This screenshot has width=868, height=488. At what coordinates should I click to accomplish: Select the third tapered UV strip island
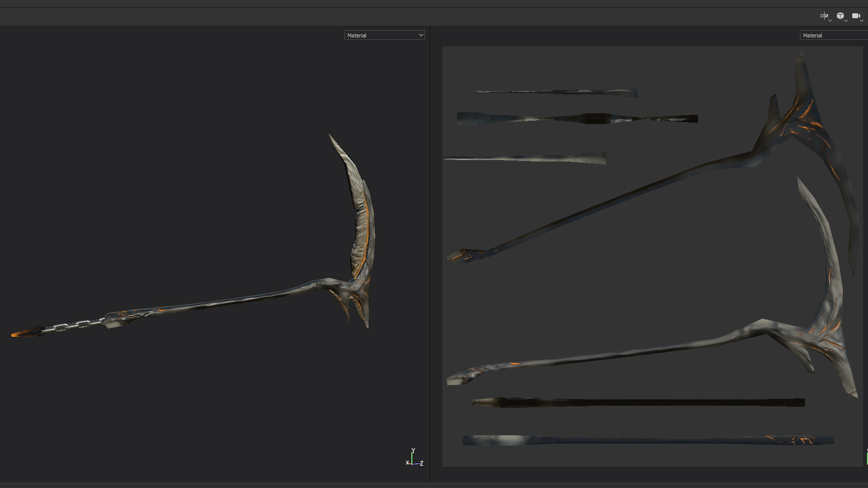click(525, 158)
